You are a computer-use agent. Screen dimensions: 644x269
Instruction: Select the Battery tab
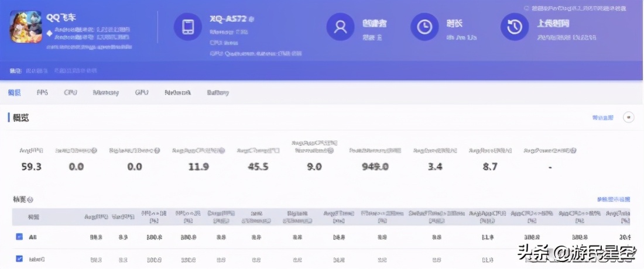[x=217, y=92]
